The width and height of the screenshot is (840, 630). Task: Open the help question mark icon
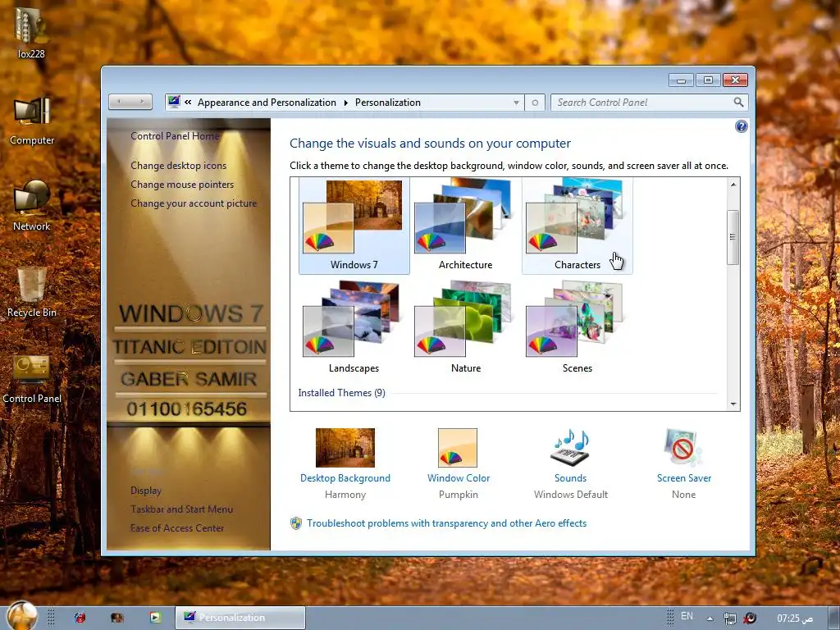coord(741,126)
